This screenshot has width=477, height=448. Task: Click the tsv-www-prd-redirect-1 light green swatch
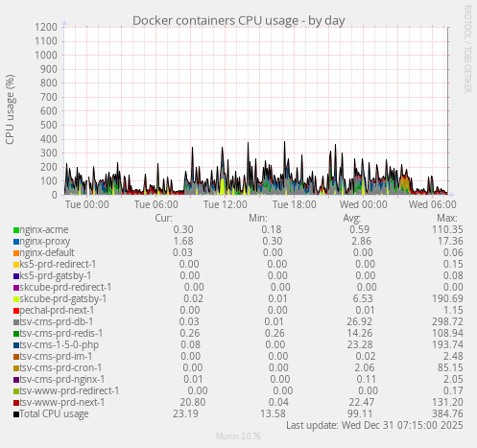[16, 391]
